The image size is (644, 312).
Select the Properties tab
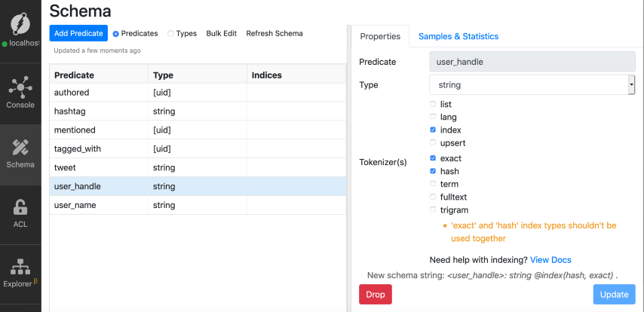pyautogui.click(x=380, y=36)
